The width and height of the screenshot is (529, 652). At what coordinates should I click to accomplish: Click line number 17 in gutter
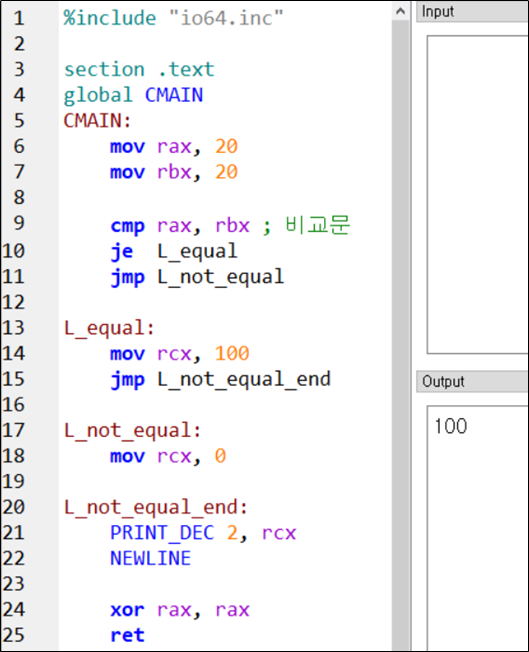pos(13,431)
